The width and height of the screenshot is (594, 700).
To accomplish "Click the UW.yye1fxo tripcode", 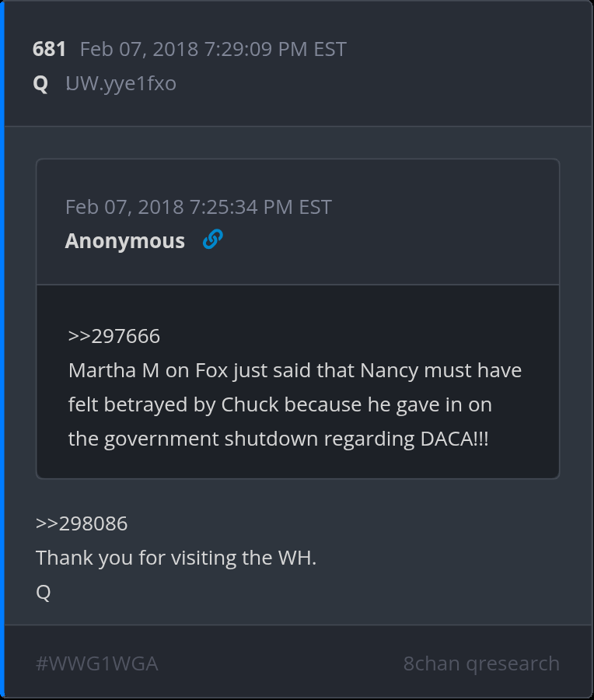I will (x=121, y=83).
